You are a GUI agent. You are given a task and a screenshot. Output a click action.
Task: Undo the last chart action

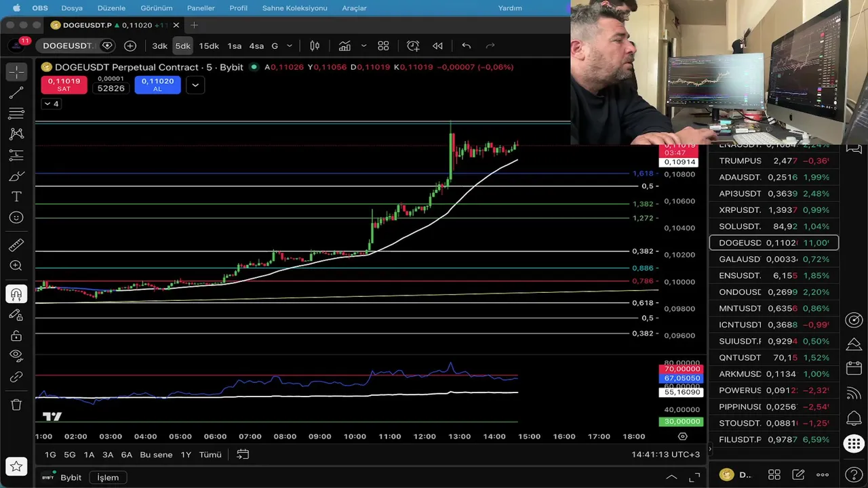tap(467, 46)
